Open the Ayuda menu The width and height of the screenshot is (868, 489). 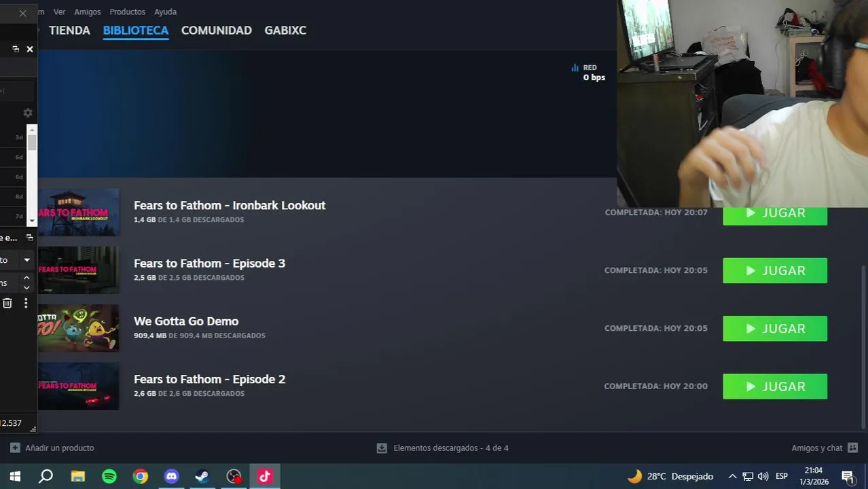click(x=165, y=12)
